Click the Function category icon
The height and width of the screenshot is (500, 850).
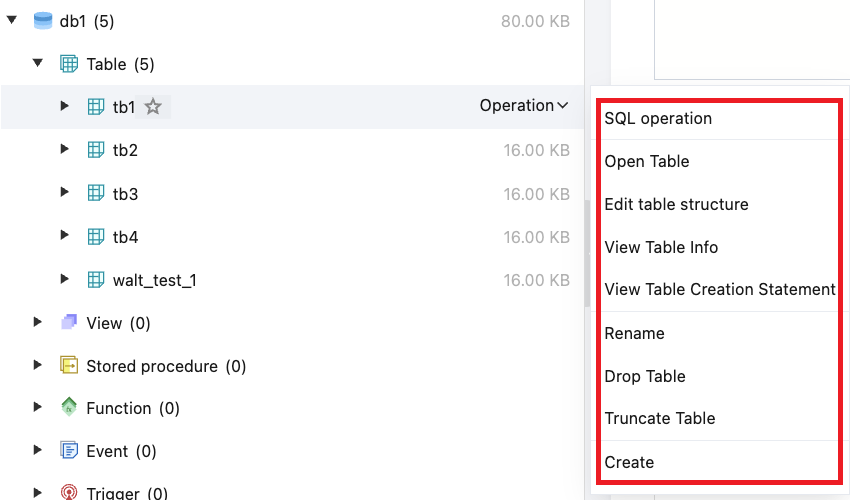(69, 408)
